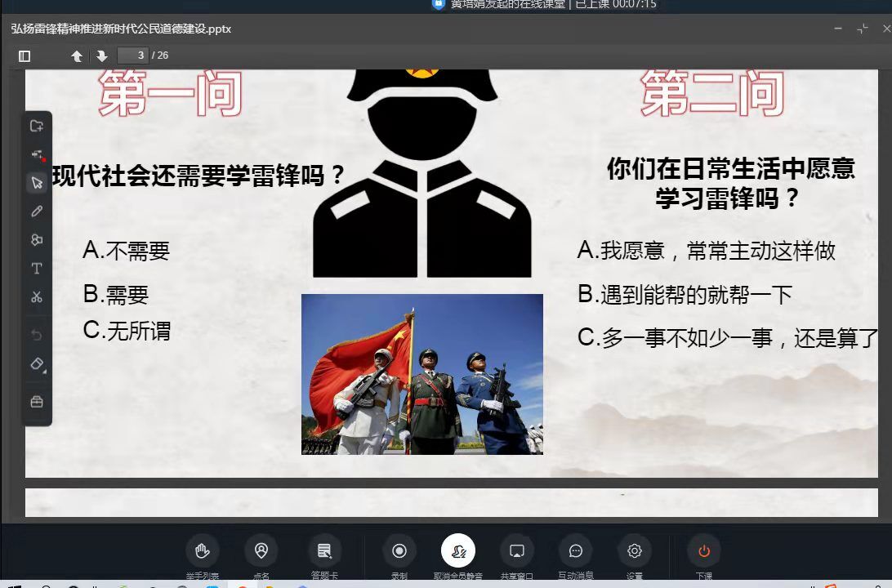892x588 pixels.
Task: Click 下课 to end class
Action: [x=704, y=551]
